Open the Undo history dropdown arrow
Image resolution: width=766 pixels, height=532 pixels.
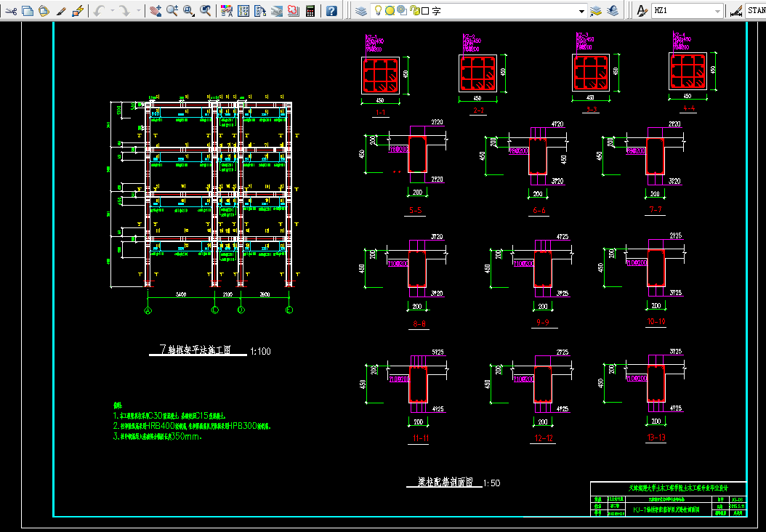[112, 10]
